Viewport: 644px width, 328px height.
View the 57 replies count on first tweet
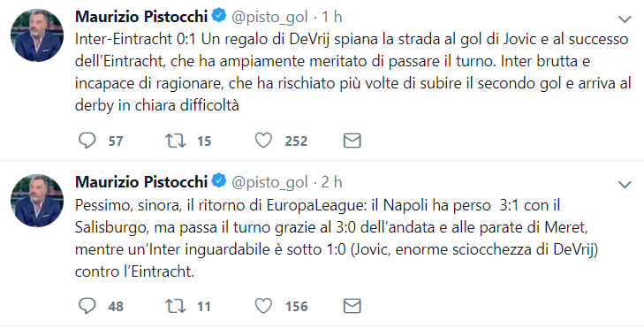click(x=116, y=141)
